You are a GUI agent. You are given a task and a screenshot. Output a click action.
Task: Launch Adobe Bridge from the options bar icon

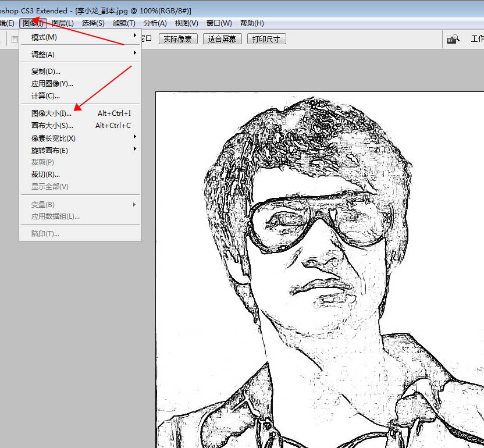point(453,39)
